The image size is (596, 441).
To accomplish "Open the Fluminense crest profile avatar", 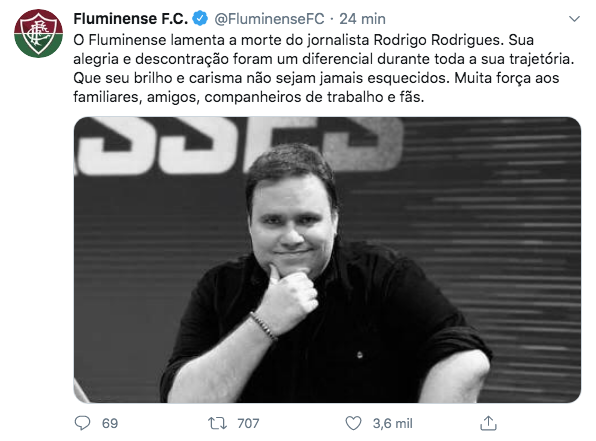I will click(38, 33).
